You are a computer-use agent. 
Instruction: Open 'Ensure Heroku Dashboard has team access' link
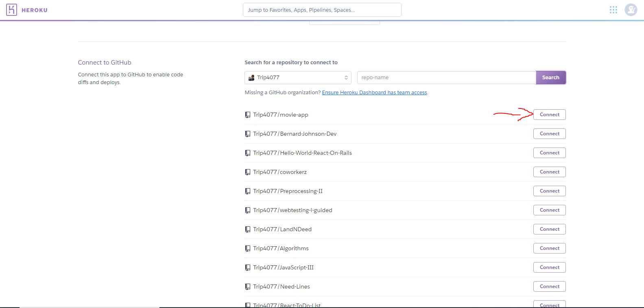[x=374, y=93]
